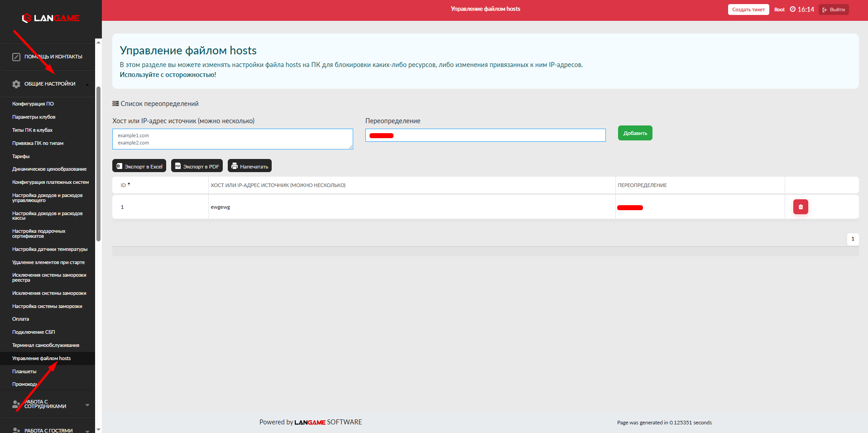Image resolution: width=868 pixels, height=433 pixels.
Task: Open Удаление элементов при старте
Action: pyautogui.click(x=48, y=262)
